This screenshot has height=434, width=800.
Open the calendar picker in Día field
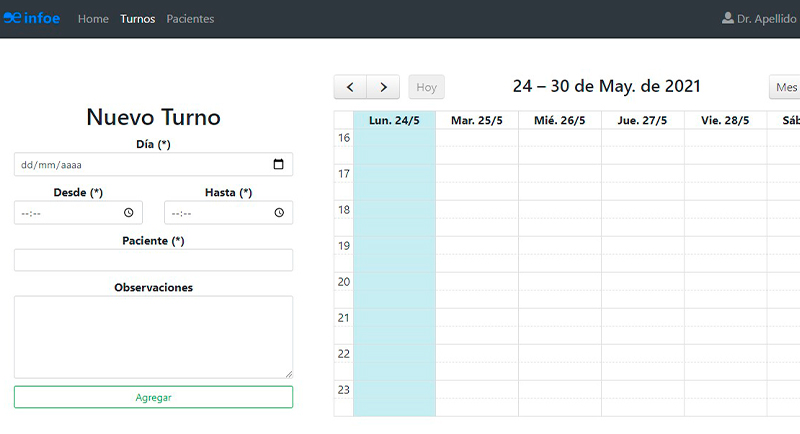278,164
